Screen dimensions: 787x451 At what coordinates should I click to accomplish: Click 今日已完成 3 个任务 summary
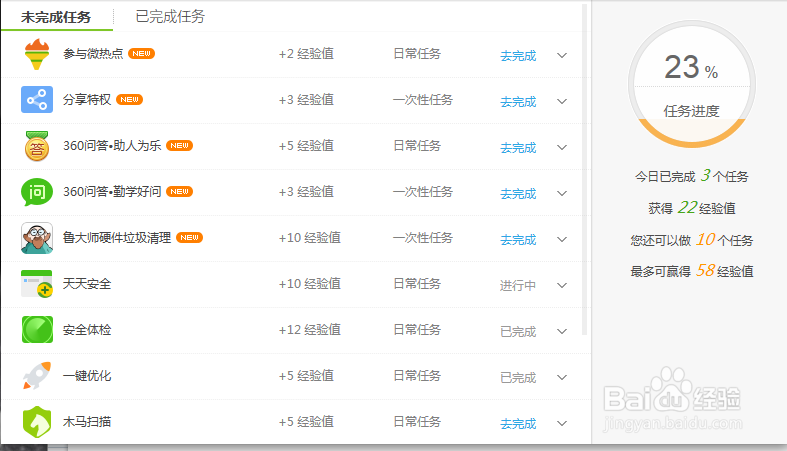692,176
